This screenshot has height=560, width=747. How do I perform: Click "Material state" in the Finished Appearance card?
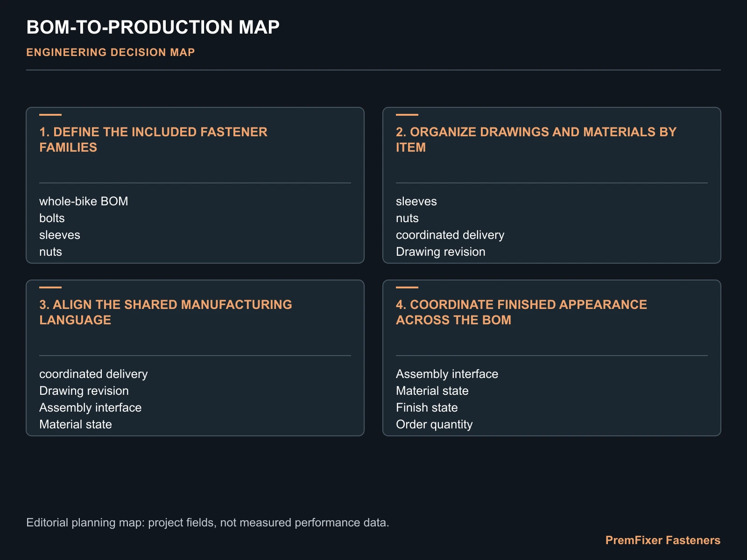point(432,391)
